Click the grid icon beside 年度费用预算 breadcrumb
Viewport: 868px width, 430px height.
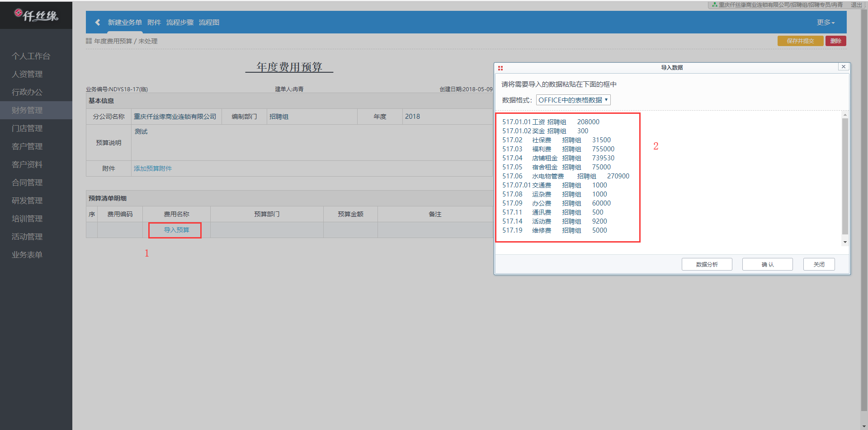pos(89,41)
